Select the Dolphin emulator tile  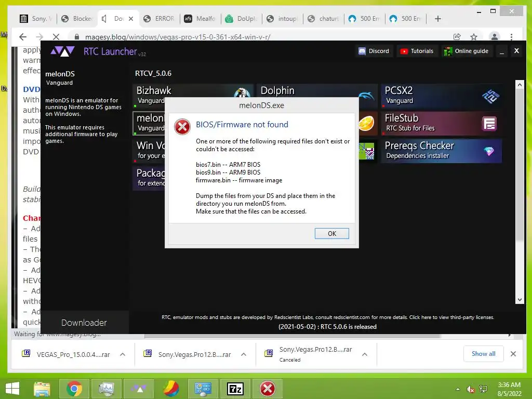tap(317, 91)
